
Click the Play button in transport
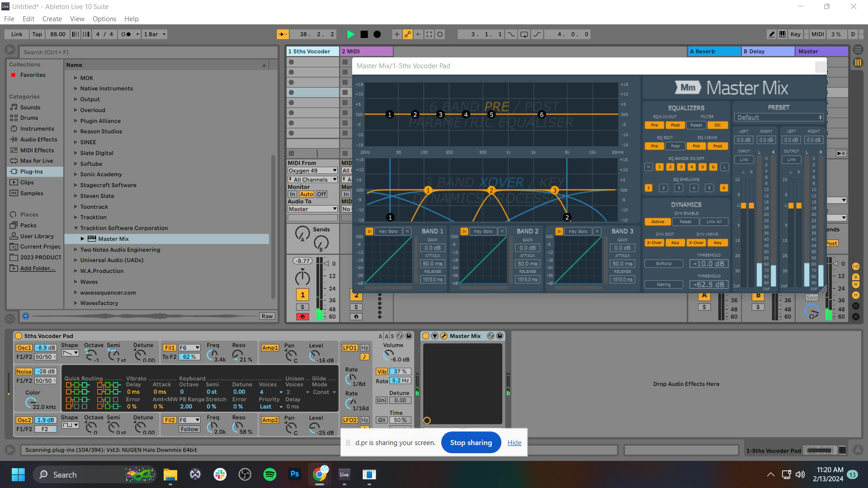350,34
